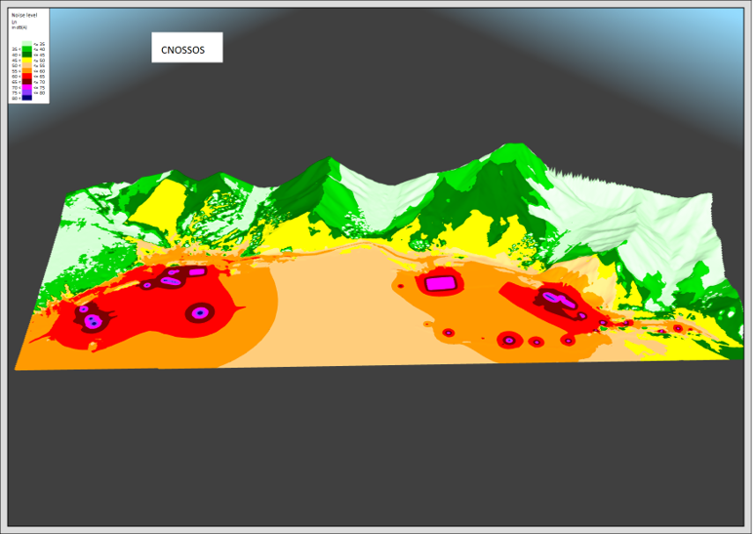Click the large circular hotspot in left red zone
Screen dimensions: 756x534
[200, 312]
